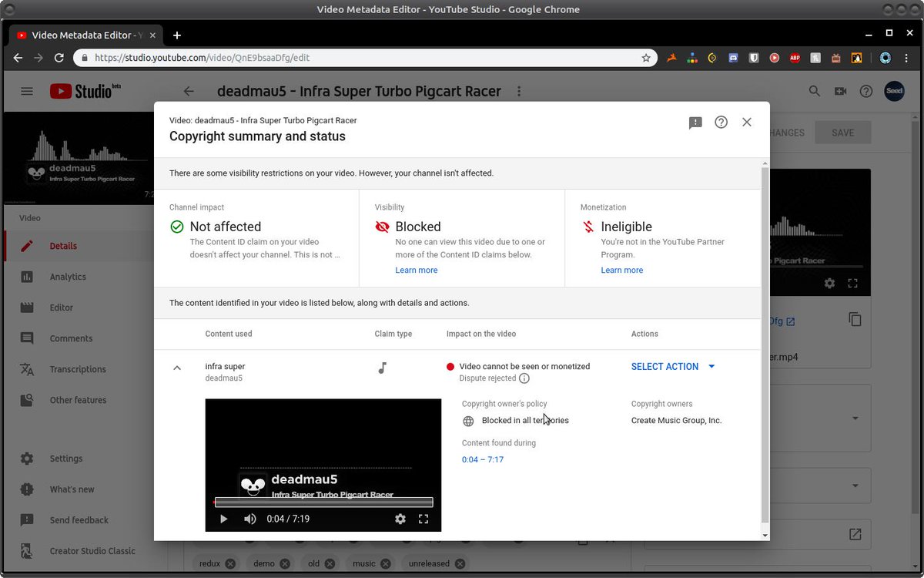Open What's new in the sidebar
Image resolution: width=924 pixels, height=578 pixels.
[x=79, y=489]
